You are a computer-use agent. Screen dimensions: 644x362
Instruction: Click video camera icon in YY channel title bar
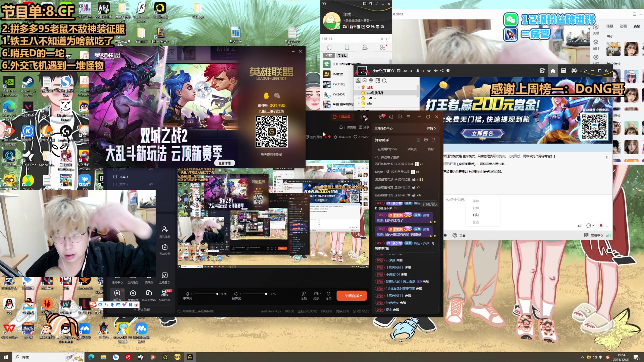(x=542, y=71)
